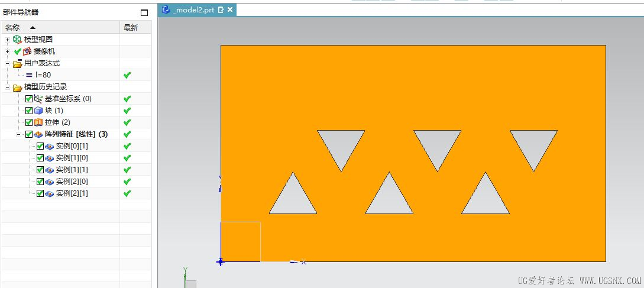Toggle checkbox for 实例[0][1]
Viewport: 644px width, 288px height.
pyautogui.click(x=40, y=146)
